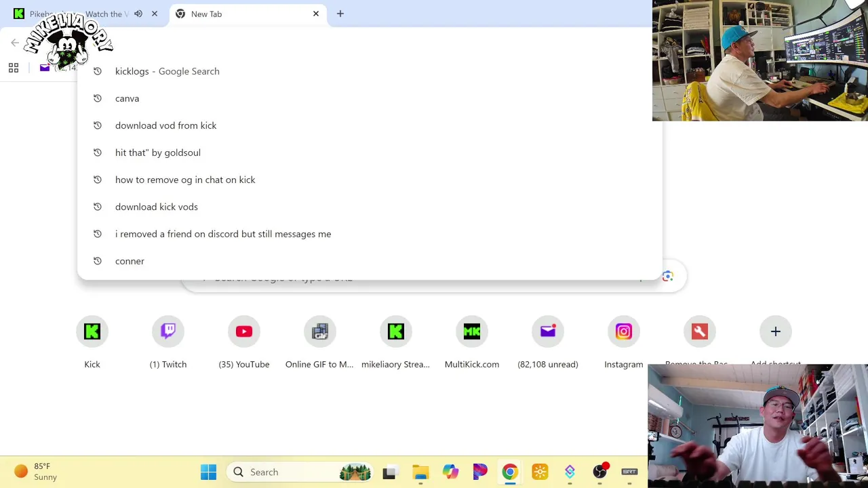This screenshot has height=488, width=868.
Task: Open the SRT app in taskbar
Action: 629,472
